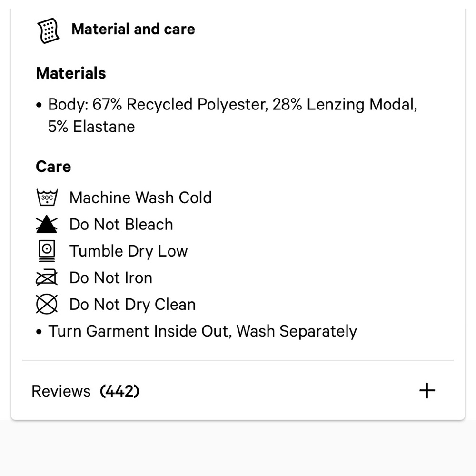Viewport: 476px width, 476px height.
Task: Click the Do Not Iron label
Action: pos(110,278)
